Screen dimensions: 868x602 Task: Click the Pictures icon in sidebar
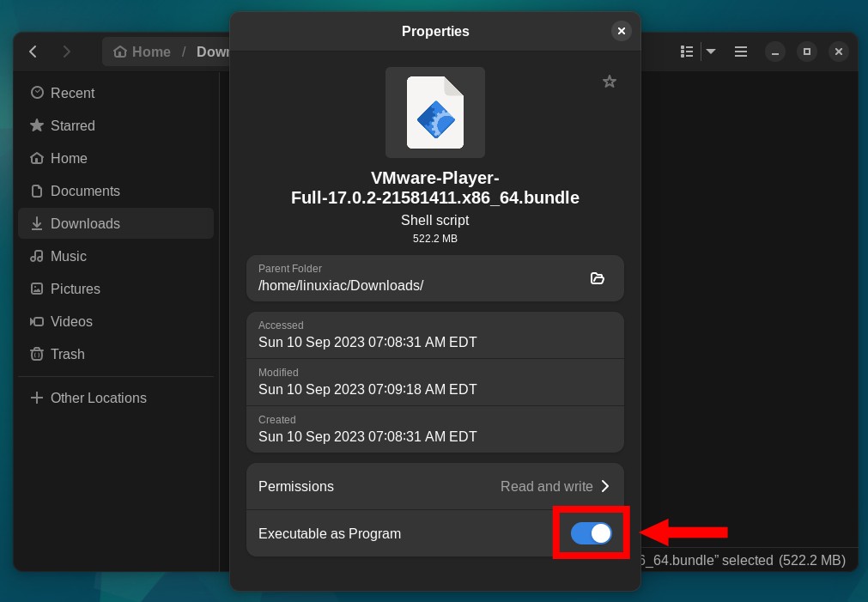point(37,289)
